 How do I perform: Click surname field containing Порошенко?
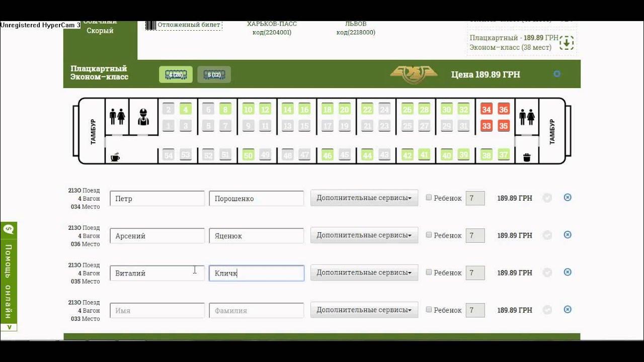257,198
